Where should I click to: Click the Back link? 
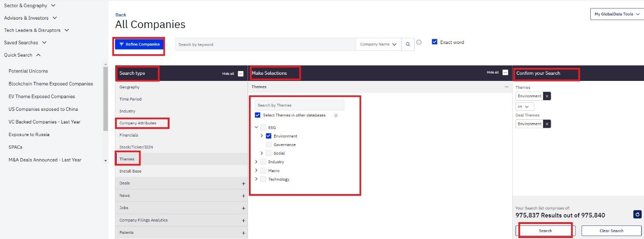click(120, 15)
